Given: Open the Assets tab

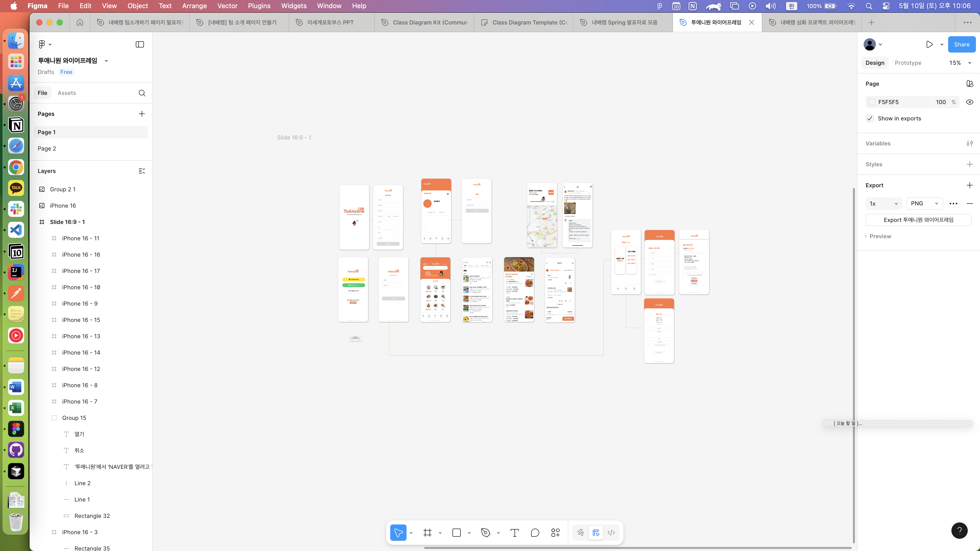Looking at the screenshot, I should click(67, 93).
